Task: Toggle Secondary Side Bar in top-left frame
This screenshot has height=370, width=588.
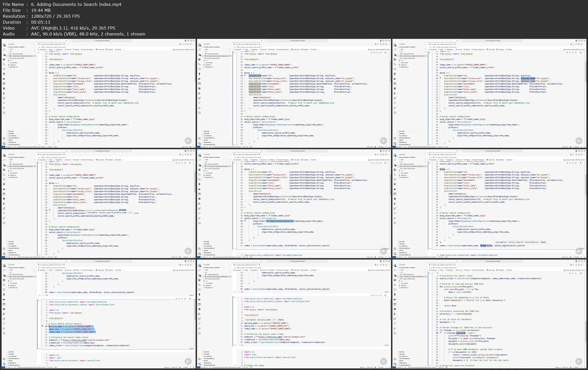Action: pos(191,41)
